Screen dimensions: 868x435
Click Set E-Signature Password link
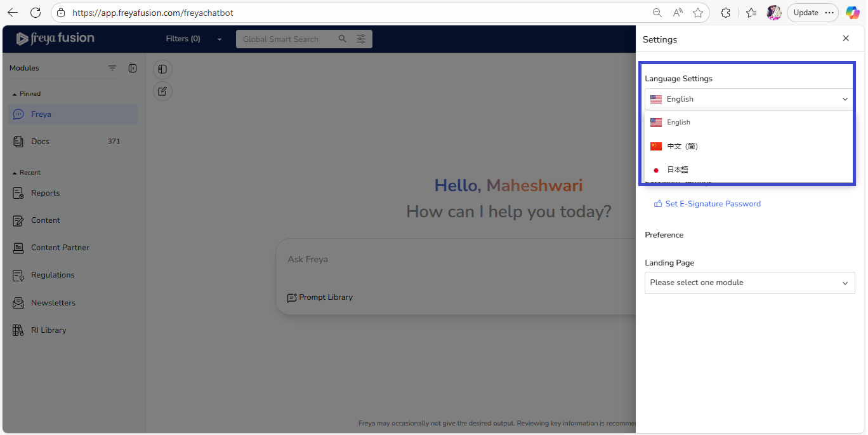click(713, 204)
